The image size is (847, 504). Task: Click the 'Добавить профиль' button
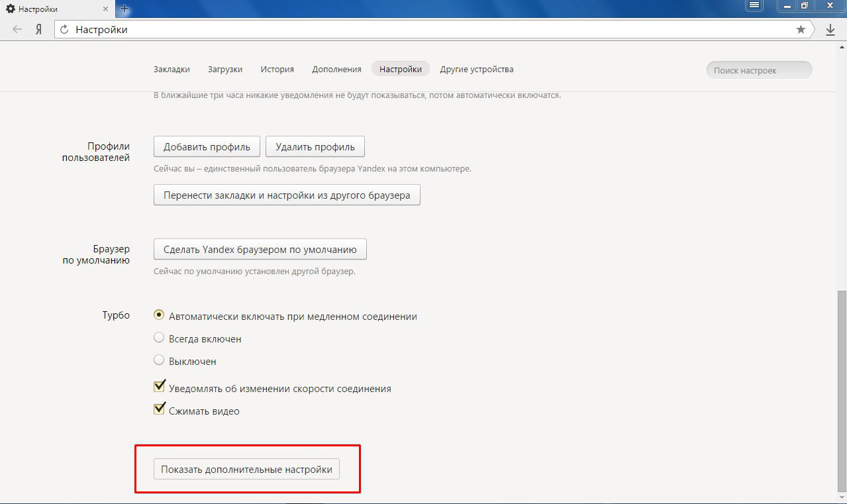point(207,146)
